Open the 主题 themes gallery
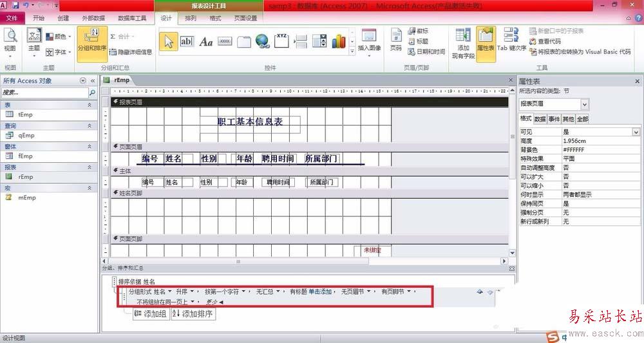This screenshot has width=644, height=343. point(34,44)
